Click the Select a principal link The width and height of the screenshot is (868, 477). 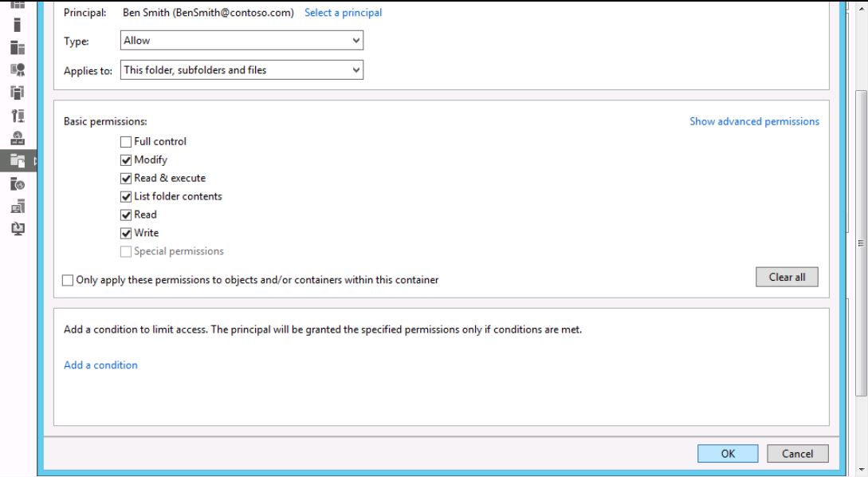click(344, 12)
